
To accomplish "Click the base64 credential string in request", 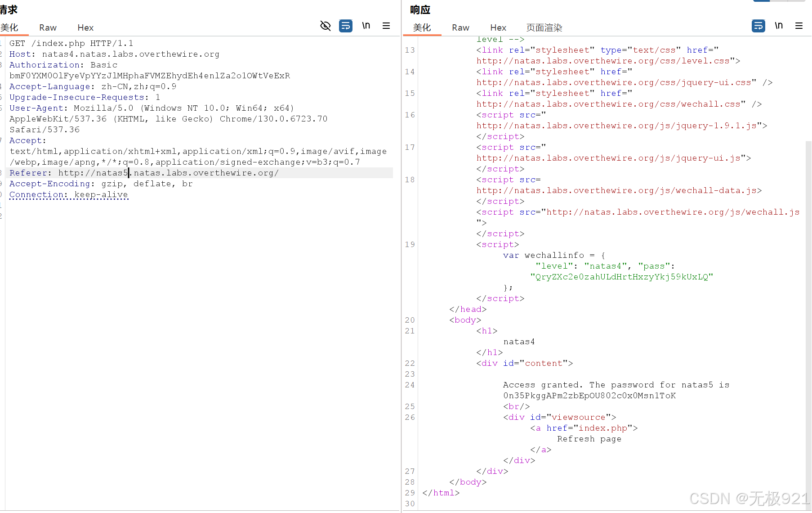I will 150,76.
